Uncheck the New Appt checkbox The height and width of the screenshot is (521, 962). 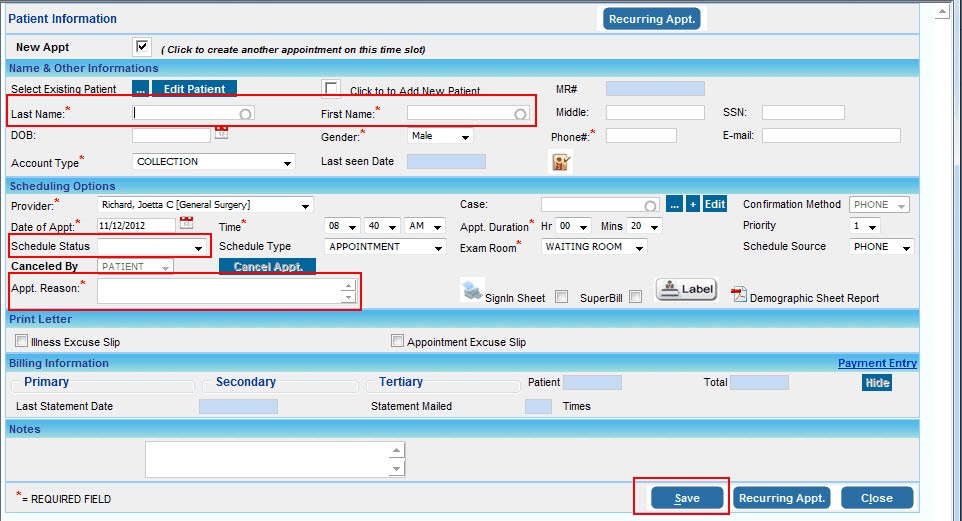point(142,47)
